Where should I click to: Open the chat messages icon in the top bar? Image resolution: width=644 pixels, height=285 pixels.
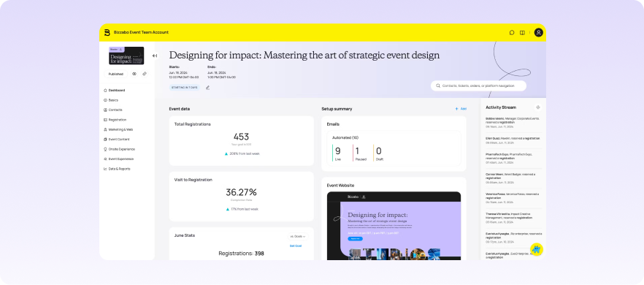coord(512,32)
